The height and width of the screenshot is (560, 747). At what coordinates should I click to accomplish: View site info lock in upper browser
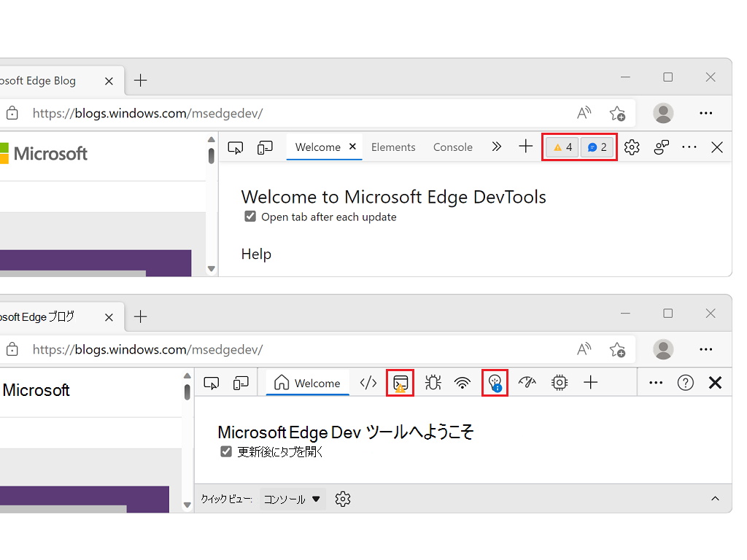click(12, 113)
